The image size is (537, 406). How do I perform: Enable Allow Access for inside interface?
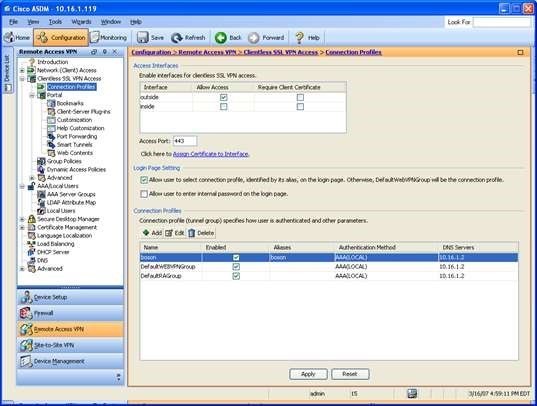(x=224, y=107)
